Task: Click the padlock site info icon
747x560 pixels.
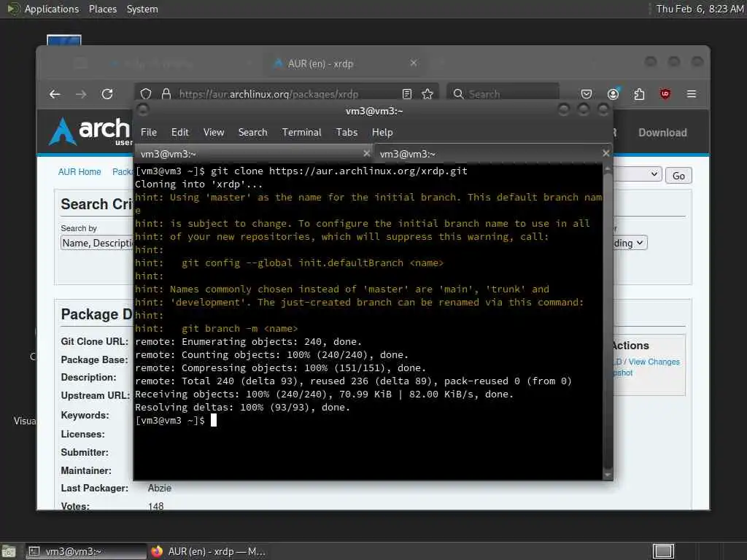Action: (166, 94)
